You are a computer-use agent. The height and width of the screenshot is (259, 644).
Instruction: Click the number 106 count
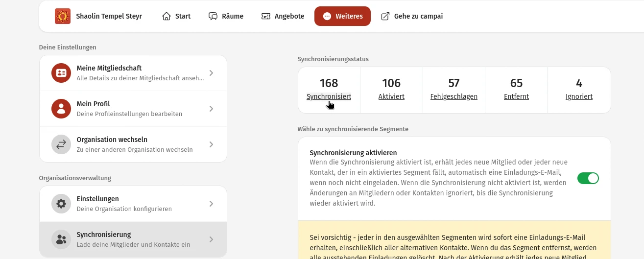click(391, 83)
